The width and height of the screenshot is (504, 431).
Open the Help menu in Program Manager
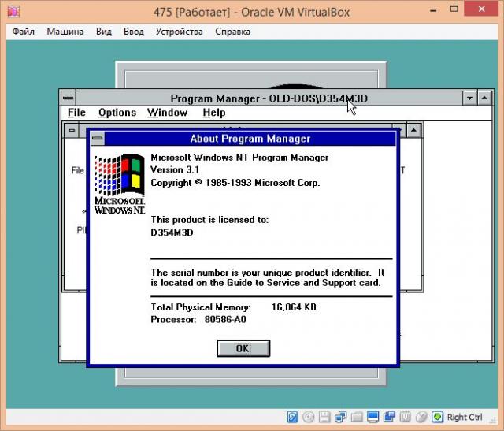pyautogui.click(x=213, y=113)
